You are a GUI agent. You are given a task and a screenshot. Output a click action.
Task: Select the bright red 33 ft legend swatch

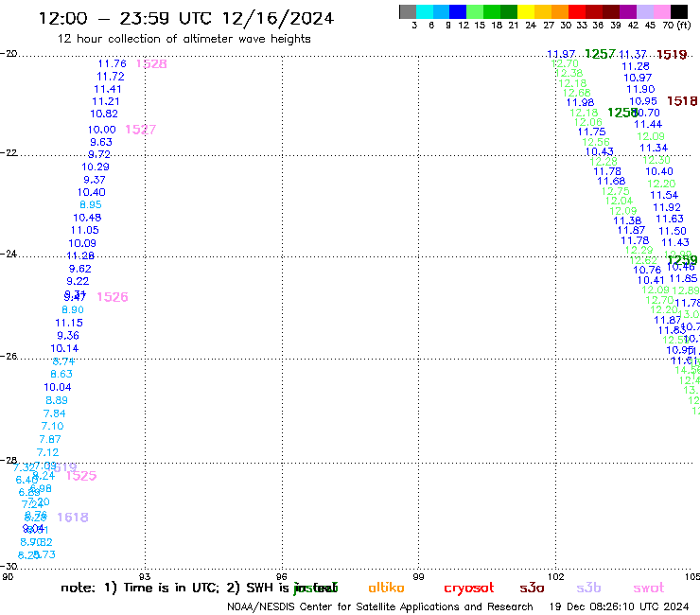click(x=577, y=12)
